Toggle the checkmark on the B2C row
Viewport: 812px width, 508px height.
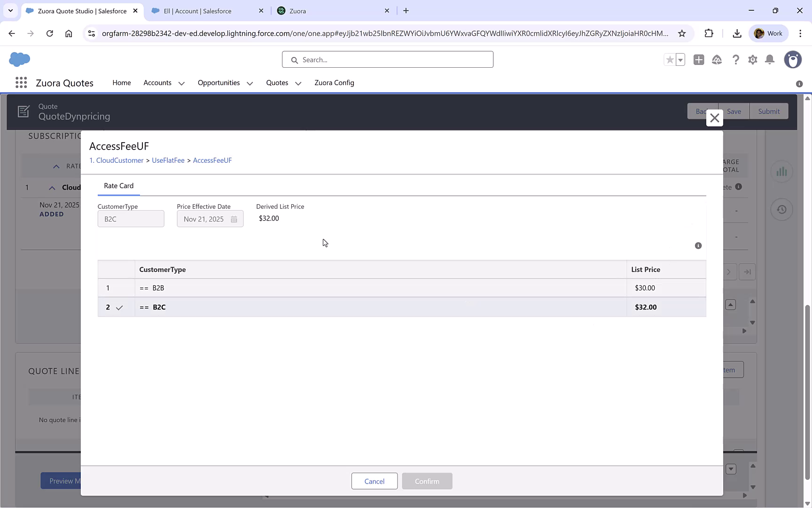(x=119, y=307)
